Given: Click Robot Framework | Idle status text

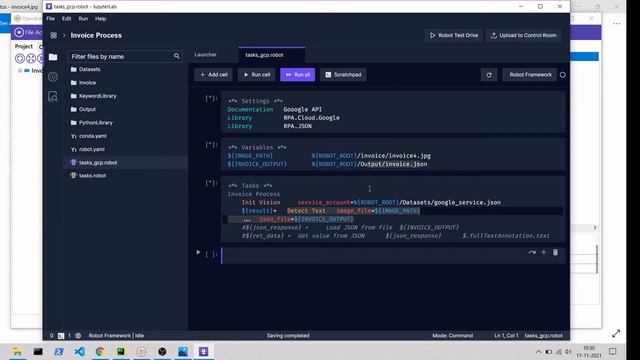Looking at the screenshot, I should 116,336.
